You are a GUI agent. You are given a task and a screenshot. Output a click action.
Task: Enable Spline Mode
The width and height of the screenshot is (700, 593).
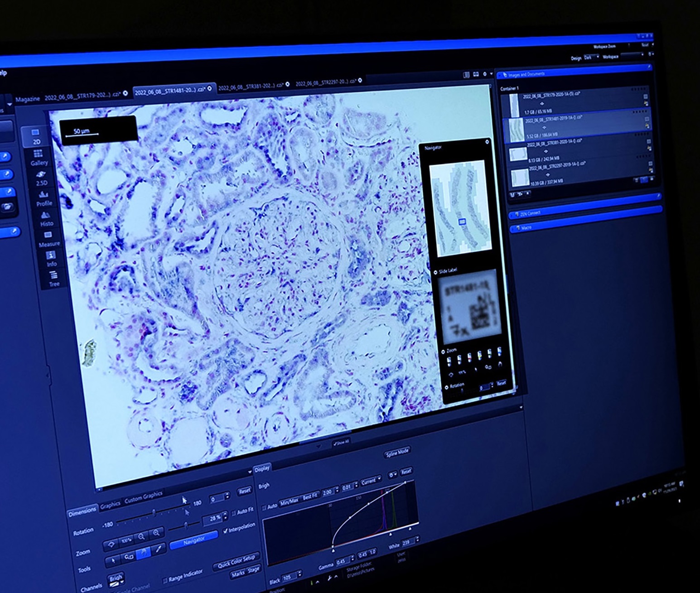[x=397, y=453]
